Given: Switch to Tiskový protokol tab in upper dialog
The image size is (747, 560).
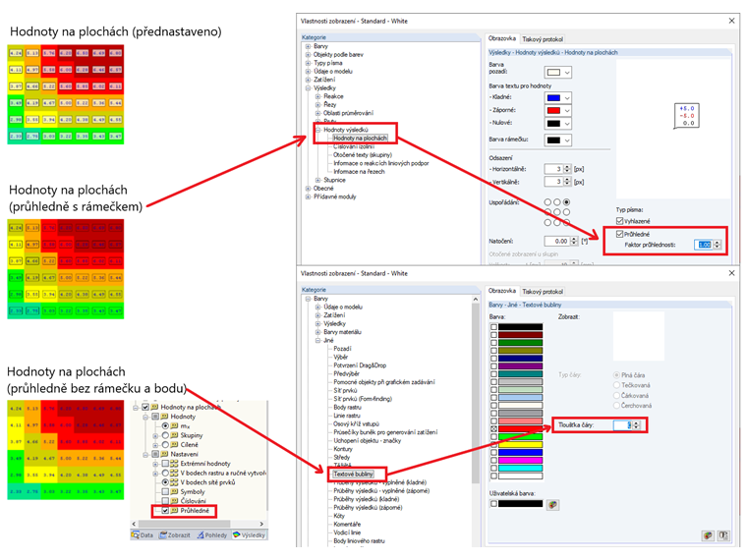Looking at the screenshot, I should 543,39.
